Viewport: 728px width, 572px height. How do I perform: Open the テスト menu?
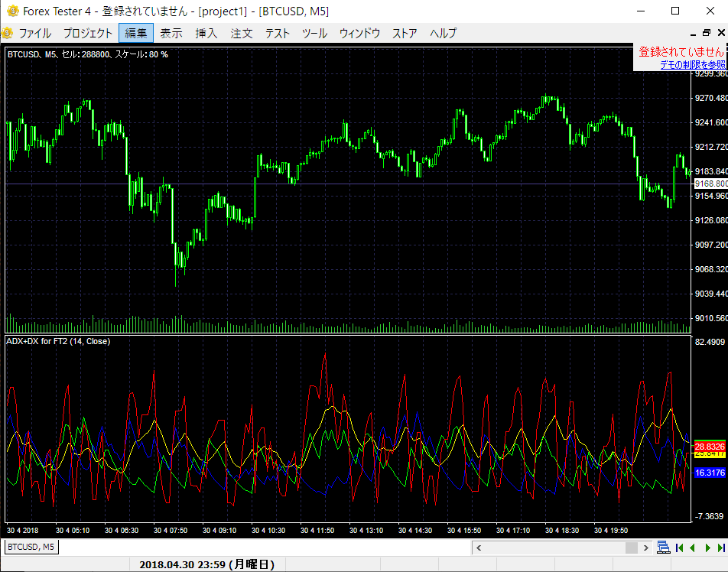278,34
